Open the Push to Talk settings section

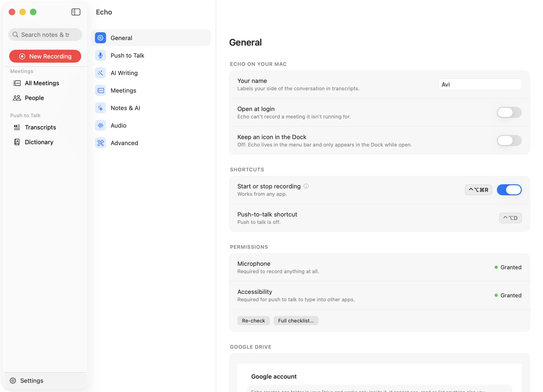tap(151, 55)
